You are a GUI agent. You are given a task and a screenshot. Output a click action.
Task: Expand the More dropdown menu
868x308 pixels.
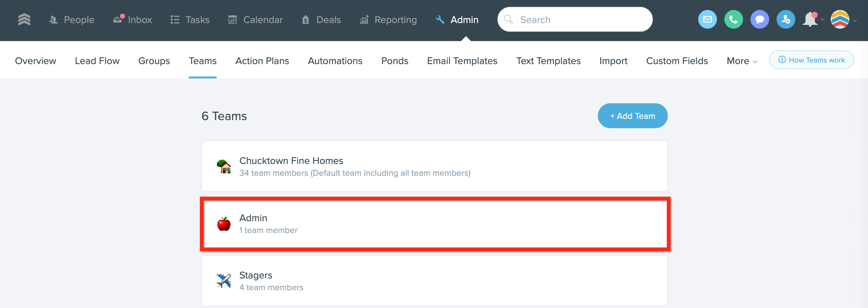tap(742, 61)
